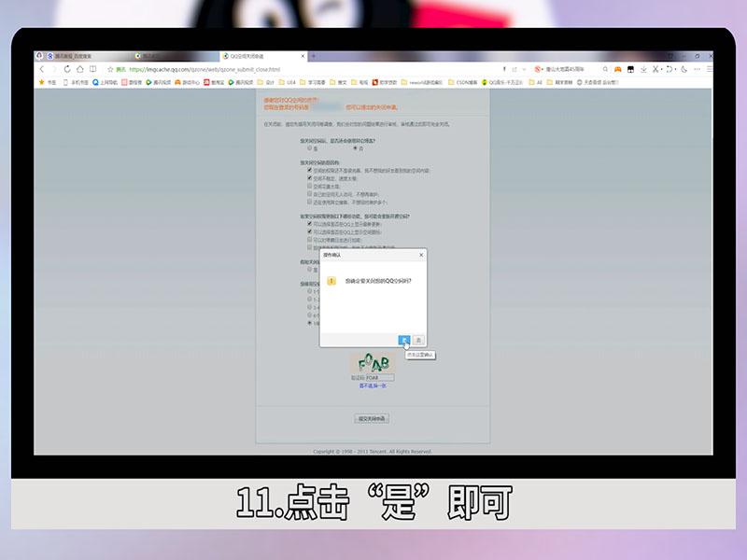Image resolution: width=747 pixels, height=560 pixels.
Task: Open downloads with the download arrow icon
Action: pos(643,69)
